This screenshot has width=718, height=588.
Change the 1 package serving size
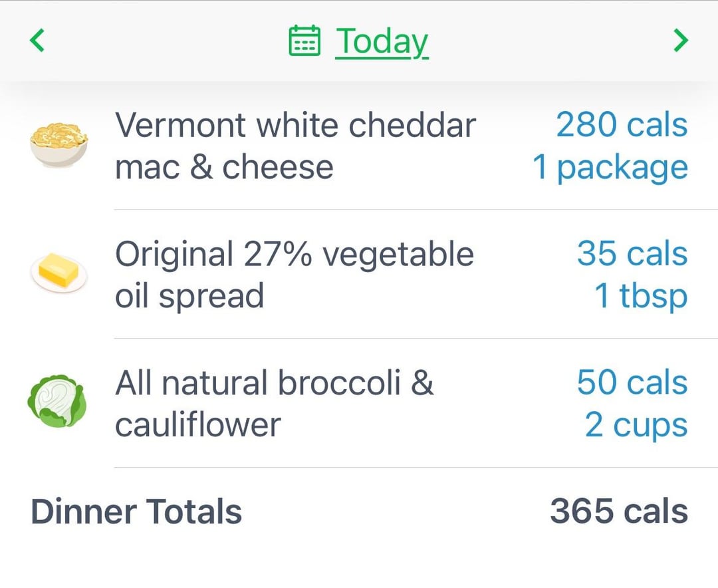click(610, 168)
